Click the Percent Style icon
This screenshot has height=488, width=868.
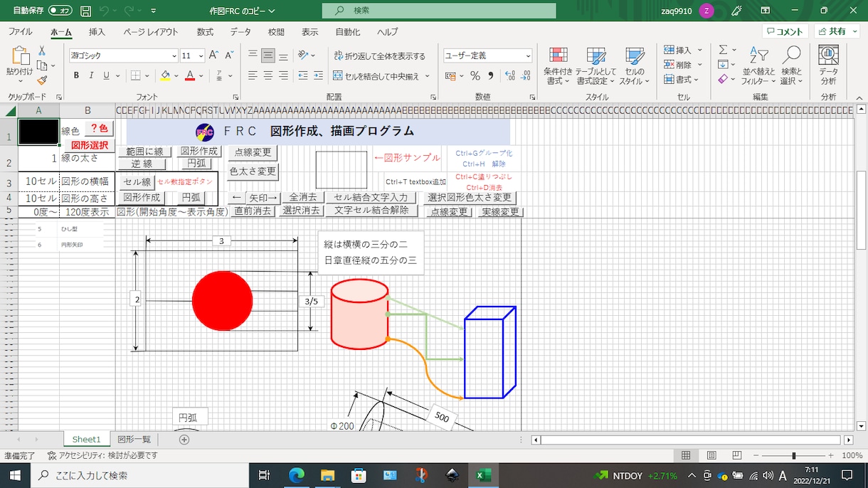(x=475, y=75)
